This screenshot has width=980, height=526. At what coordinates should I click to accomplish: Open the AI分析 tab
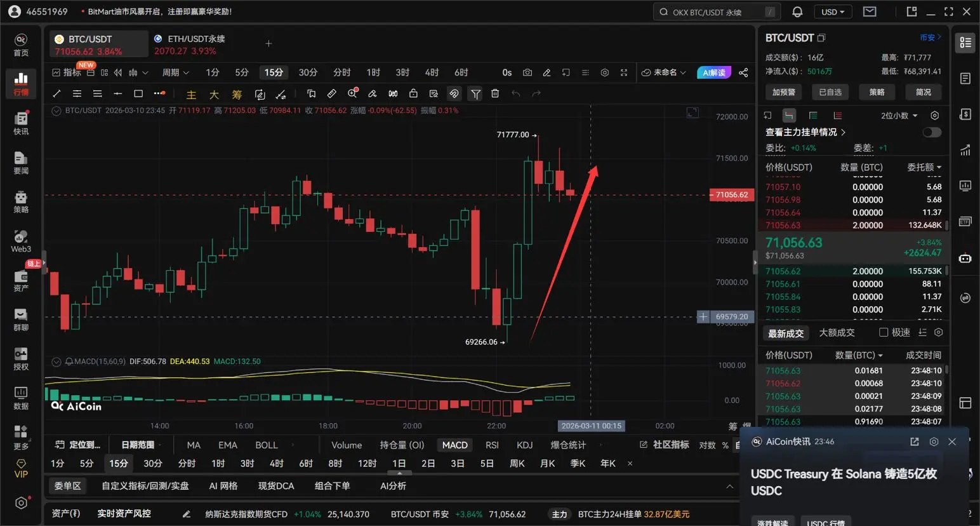click(393, 486)
